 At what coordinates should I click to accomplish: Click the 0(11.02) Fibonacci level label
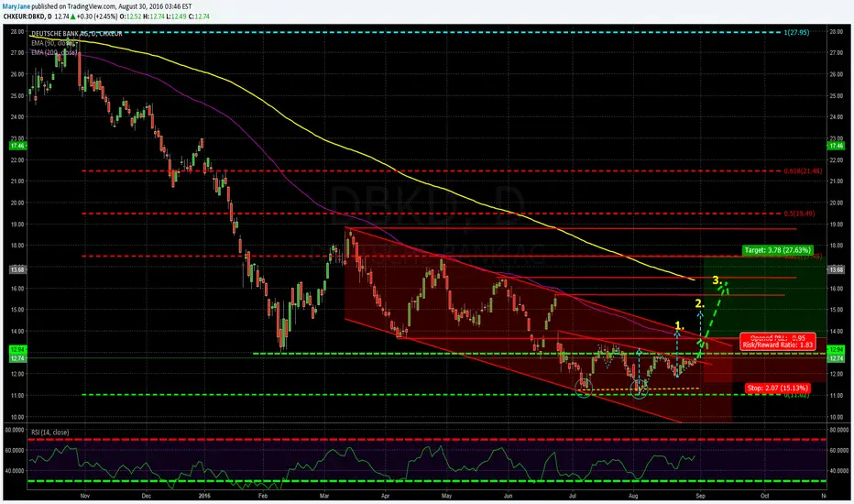pos(797,394)
